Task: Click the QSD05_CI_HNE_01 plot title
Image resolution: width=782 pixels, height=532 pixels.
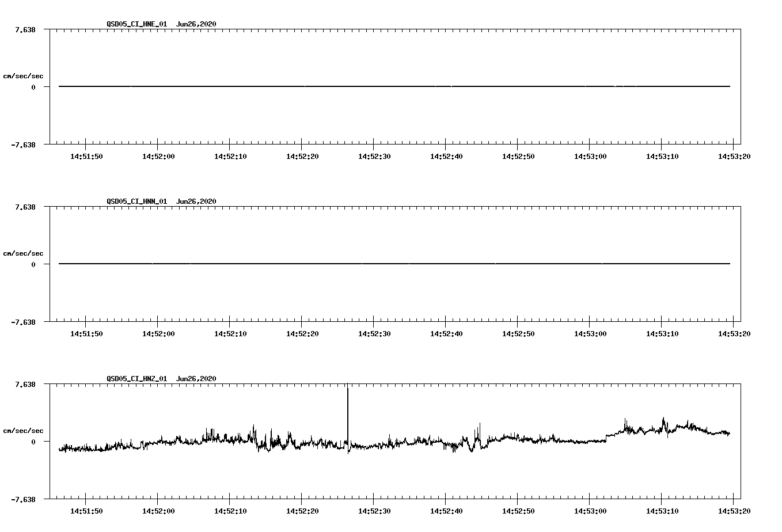Action: coord(137,24)
